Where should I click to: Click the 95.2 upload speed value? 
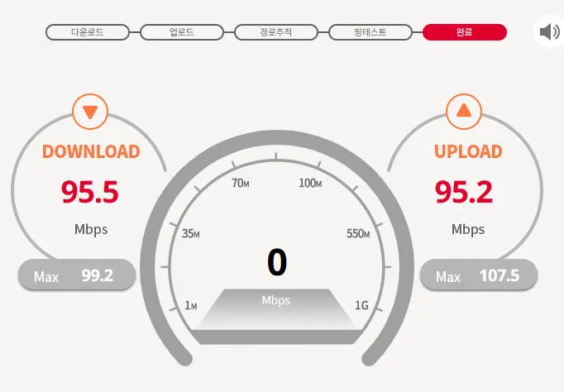(464, 192)
